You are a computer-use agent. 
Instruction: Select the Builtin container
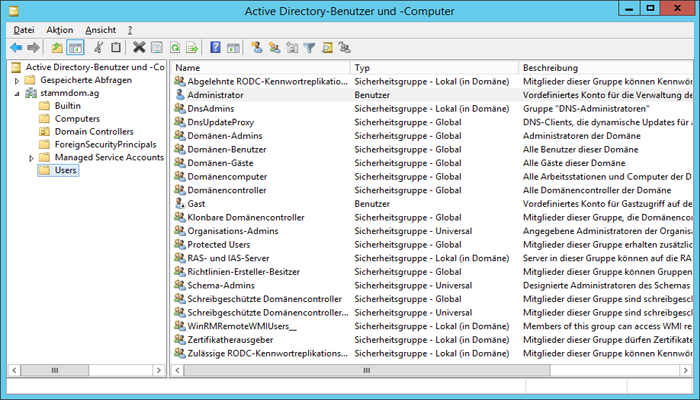67,106
